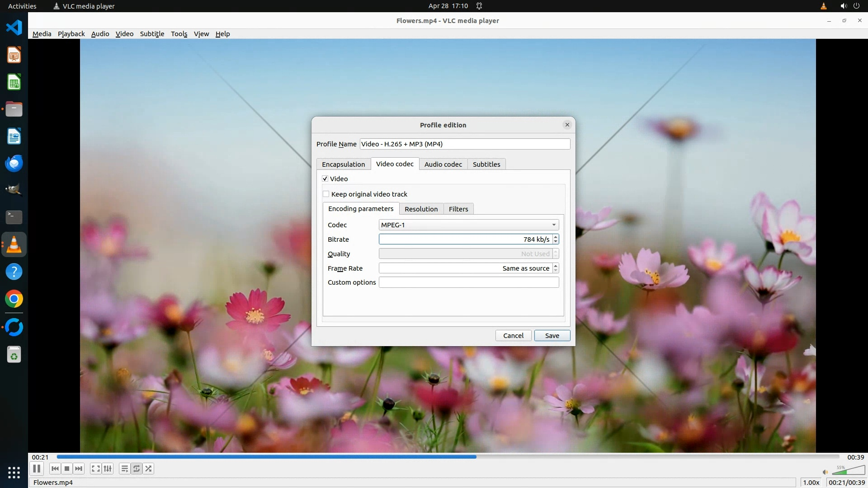This screenshot has width=868, height=488.
Task: Switch to Audio codec tab
Action: pyautogui.click(x=443, y=164)
